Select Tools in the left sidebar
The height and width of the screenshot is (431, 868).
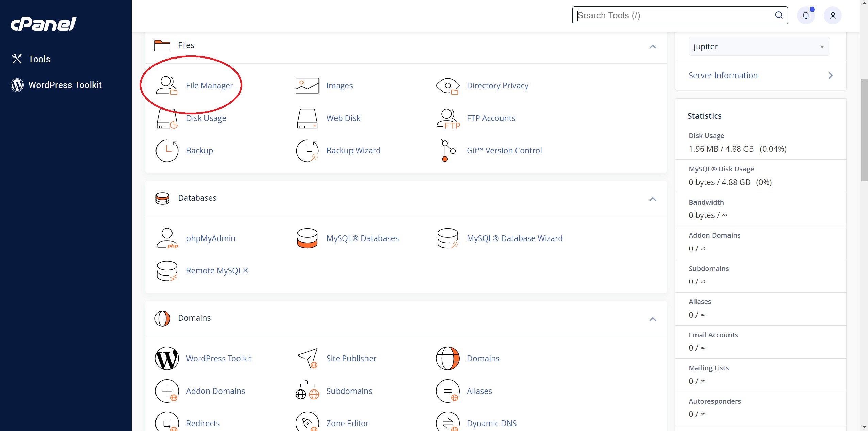[39, 59]
